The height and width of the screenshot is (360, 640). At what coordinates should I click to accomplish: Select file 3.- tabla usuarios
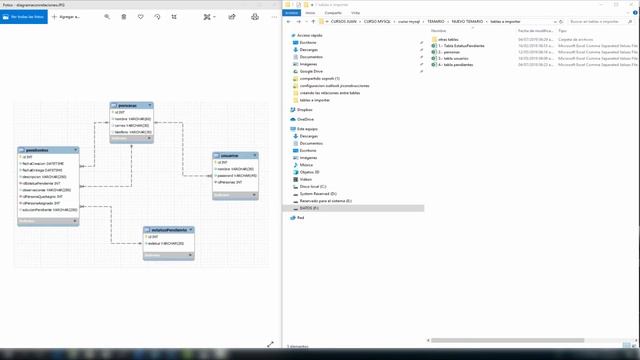point(453,58)
